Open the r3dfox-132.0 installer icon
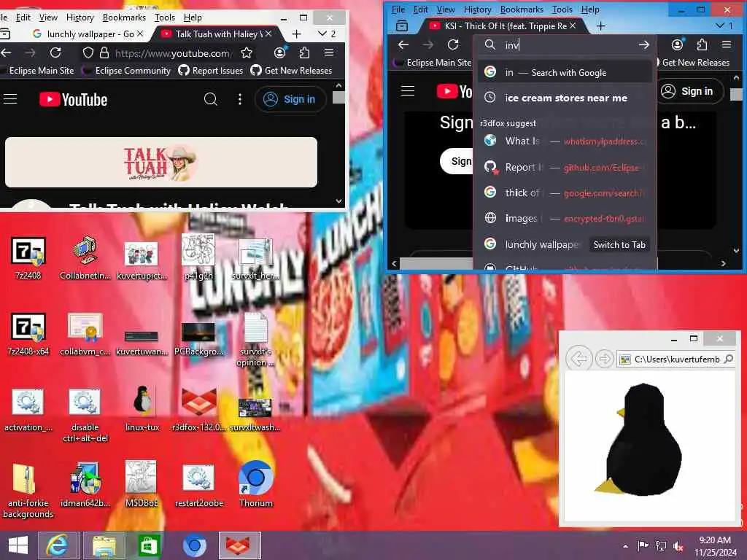The width and height of the screenshot is (747, 560). point(198,411)
